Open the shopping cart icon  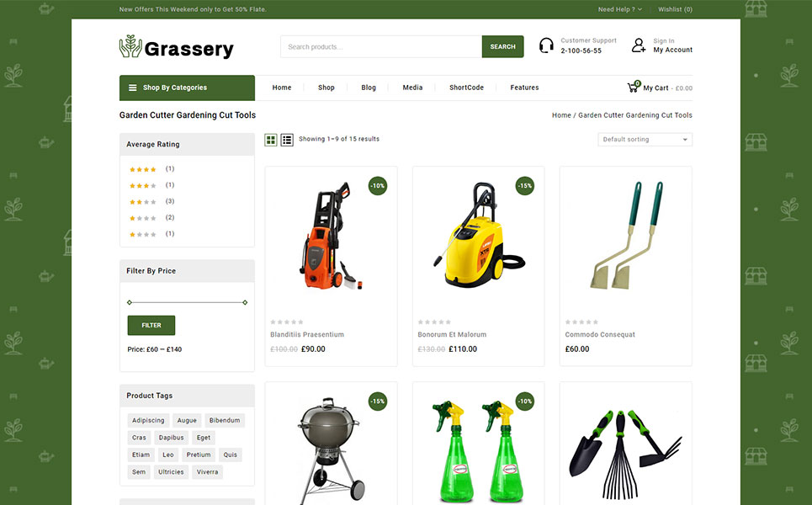[x=633, y=88]
